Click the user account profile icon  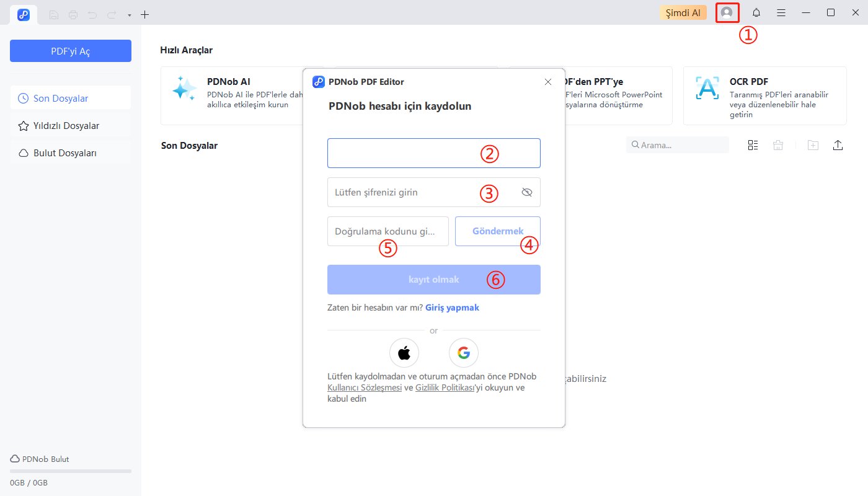coord(727,13)
